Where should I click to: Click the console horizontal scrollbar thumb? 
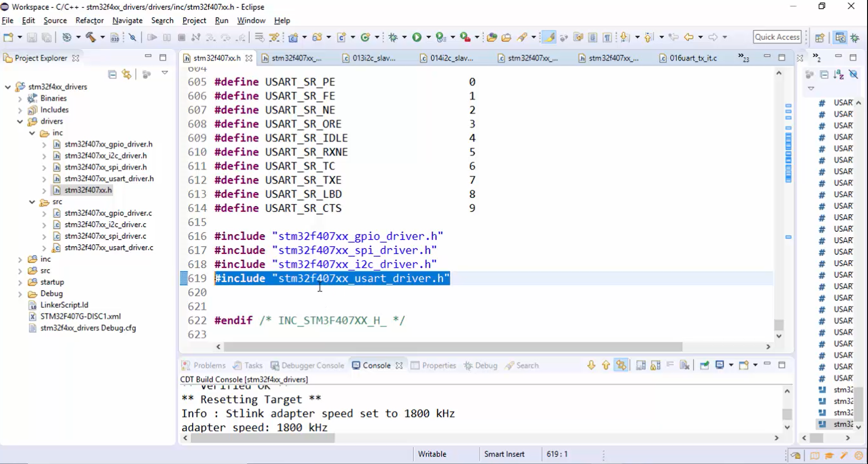coord(263,438)
